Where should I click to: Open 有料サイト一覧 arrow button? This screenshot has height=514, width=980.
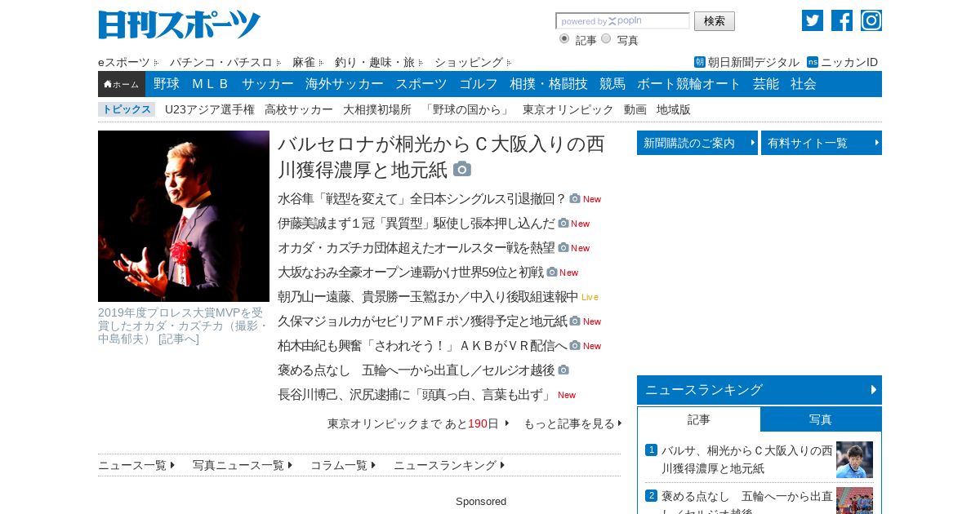[822, 143]
